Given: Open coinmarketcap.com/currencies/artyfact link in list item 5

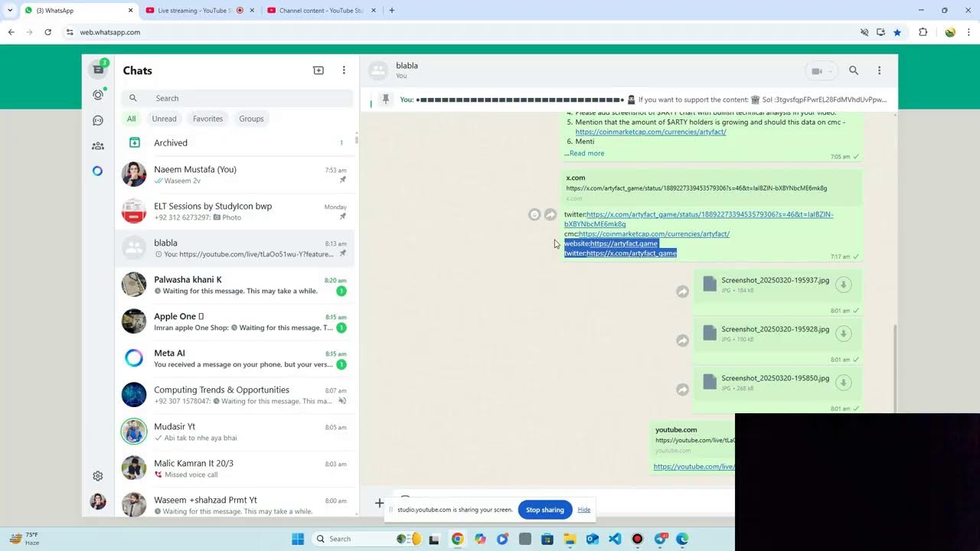Looking at the screenshot, I should tap(651, 132).
